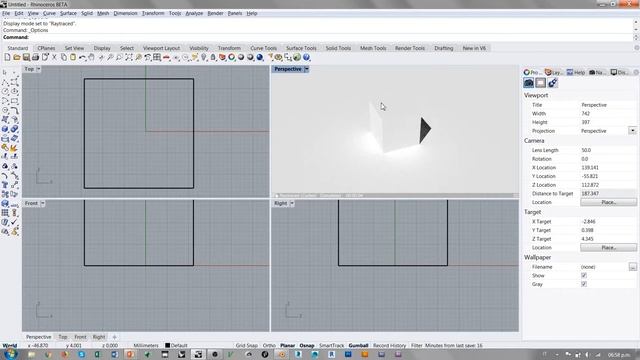The image size is (640, 360).
Task: Click the Windows Start button
Action: coord(10,354)
